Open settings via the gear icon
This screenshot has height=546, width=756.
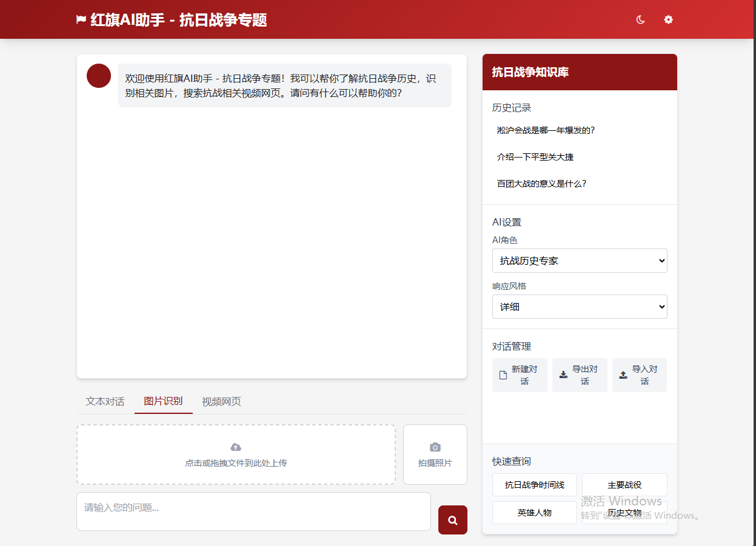[668, 19]
